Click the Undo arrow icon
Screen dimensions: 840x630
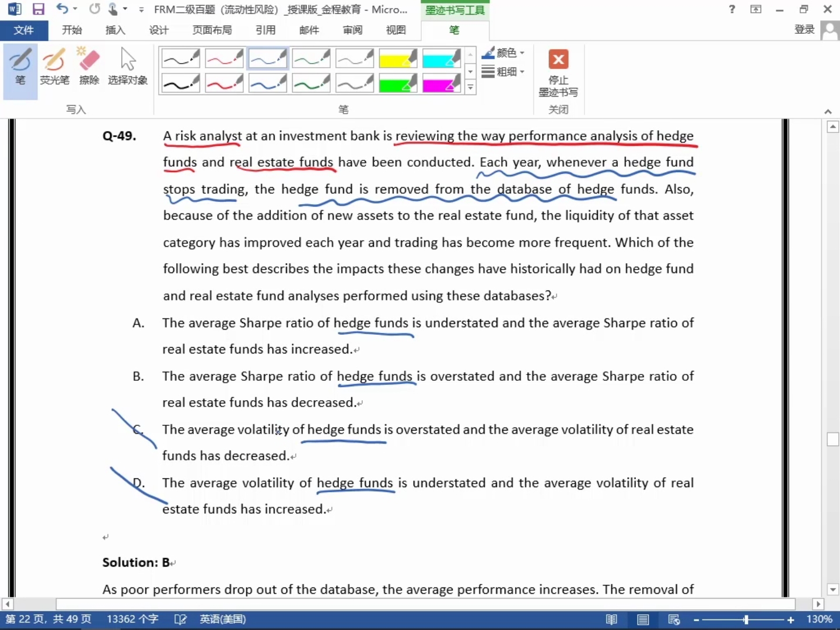(62, 9)
